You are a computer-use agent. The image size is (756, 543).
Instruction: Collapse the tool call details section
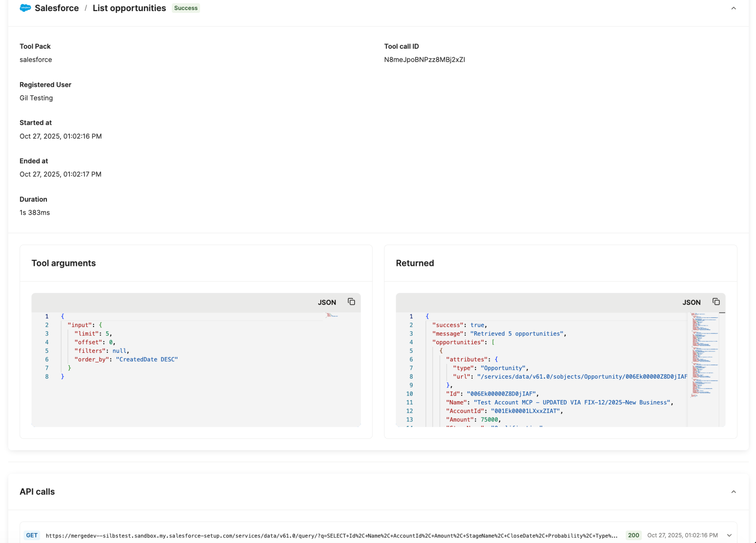click(734, 8)
